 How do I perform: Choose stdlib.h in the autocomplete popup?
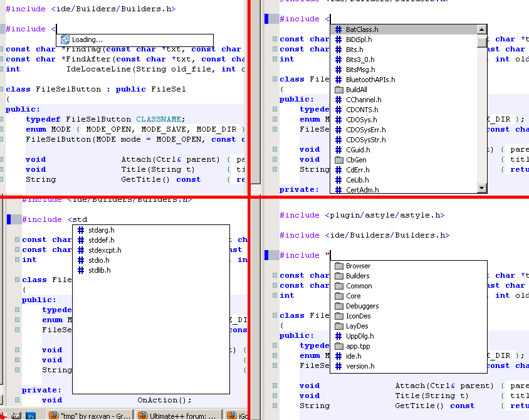[x=100, y=270]
